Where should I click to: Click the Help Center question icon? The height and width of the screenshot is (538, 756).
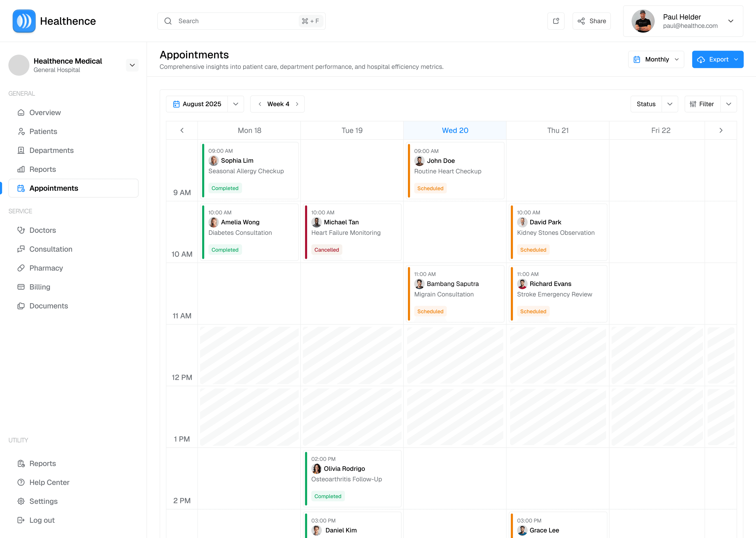21,482
